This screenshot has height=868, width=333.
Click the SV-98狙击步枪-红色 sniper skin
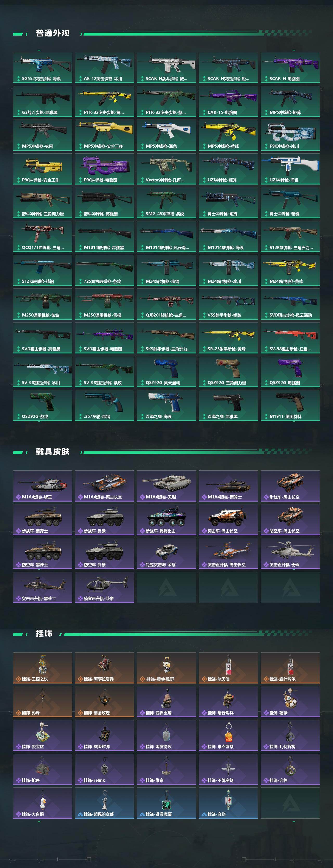click(x=290, y=338)
